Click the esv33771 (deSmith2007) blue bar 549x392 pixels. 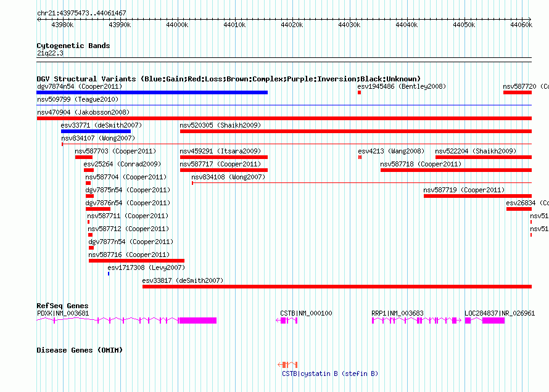96,131
